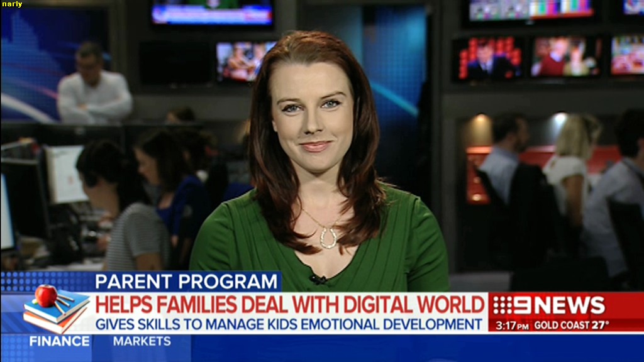Click 'Helps Families Deal With Digital World' headline
Viewport: 644px width, 362px height.
(289, 305)
